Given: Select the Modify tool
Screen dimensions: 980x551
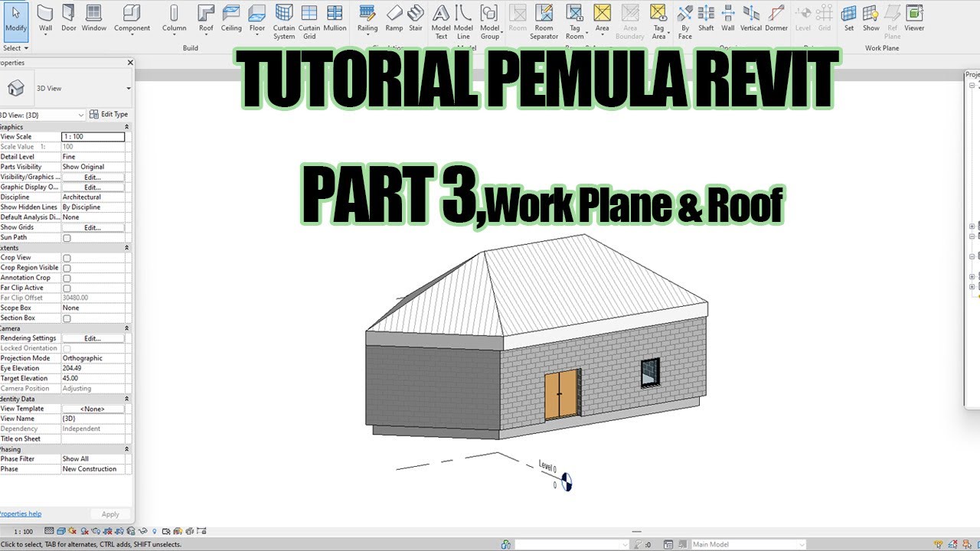Looking at the screenshot, I should pyautogui.click(x=15, y=20).
